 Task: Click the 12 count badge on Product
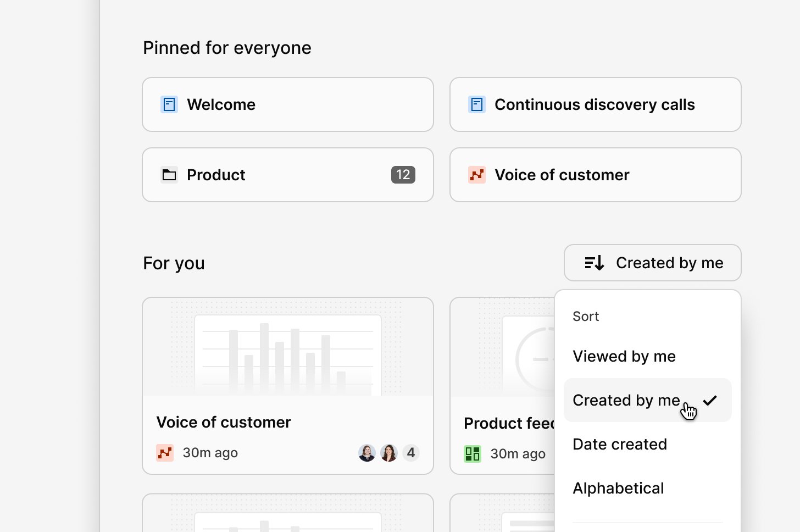tap(403, 175)
